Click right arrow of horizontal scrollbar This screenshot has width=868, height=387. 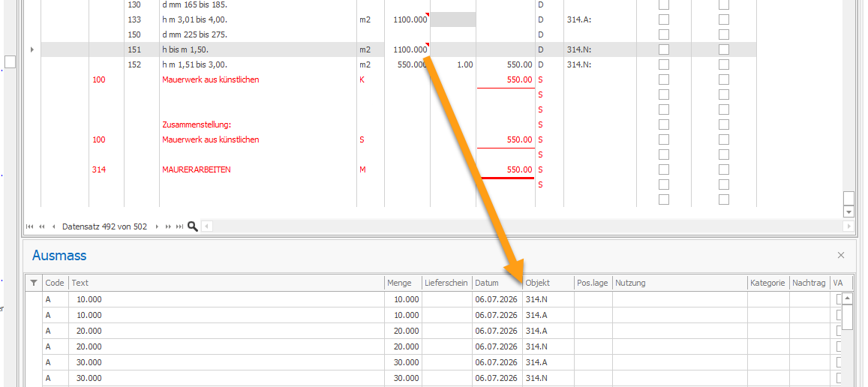click(x=848, y=226)
